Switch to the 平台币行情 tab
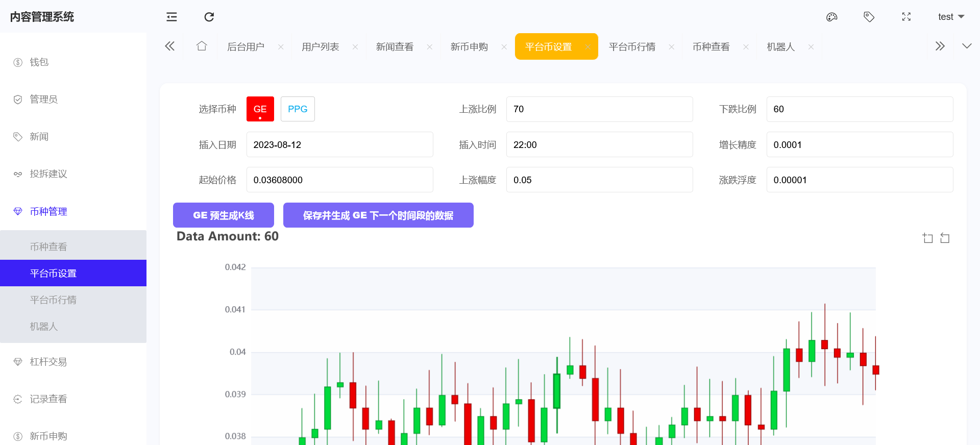 (632, 47)
